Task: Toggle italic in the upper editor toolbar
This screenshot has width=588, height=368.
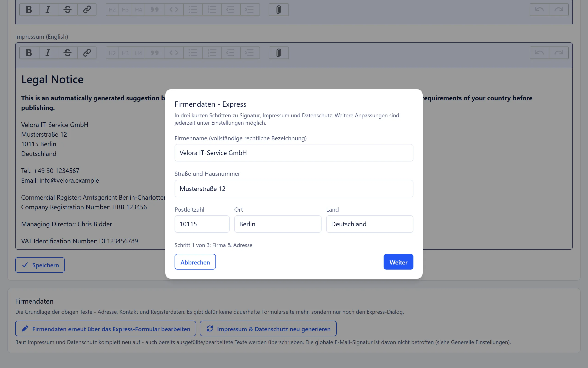Action: point(48,10)
